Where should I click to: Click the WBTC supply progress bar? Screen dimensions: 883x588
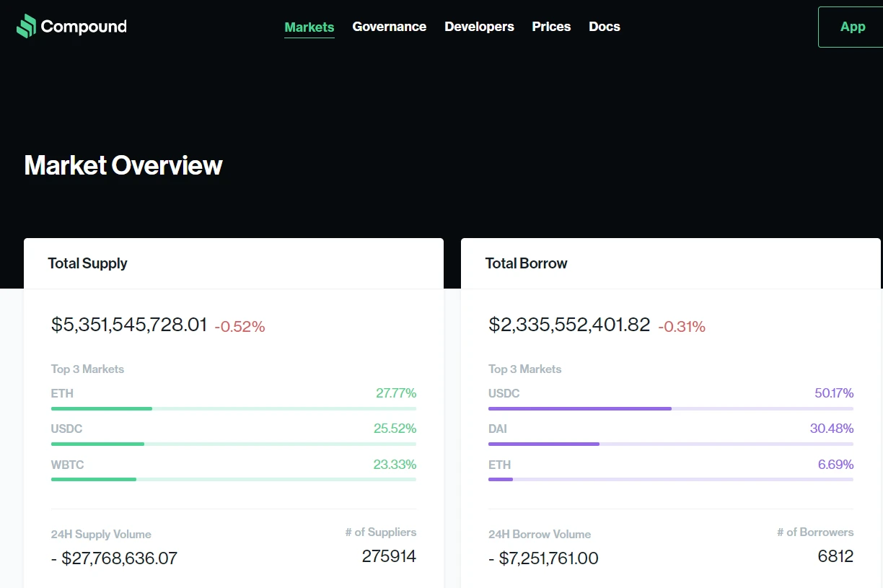234,479
